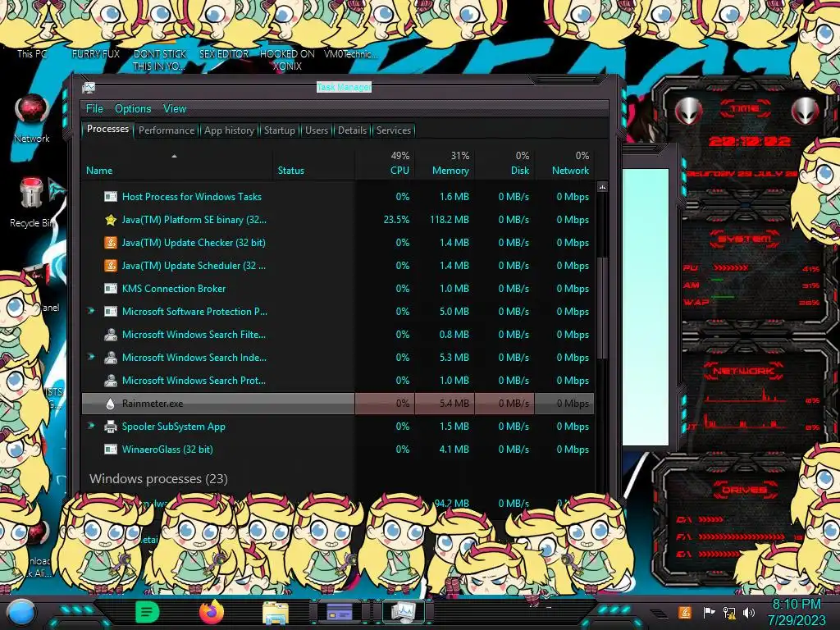Click the 118.2 MB memory value
Screen dimensions: 840x630
(x=450, y=220)
